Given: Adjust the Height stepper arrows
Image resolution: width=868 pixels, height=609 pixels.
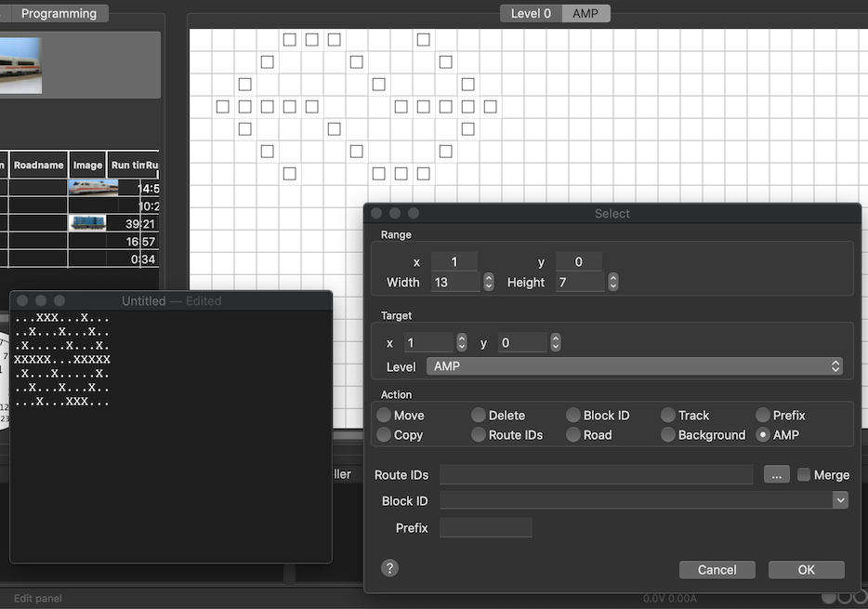Looking at the screenshot, I should [x=613, y=282].
